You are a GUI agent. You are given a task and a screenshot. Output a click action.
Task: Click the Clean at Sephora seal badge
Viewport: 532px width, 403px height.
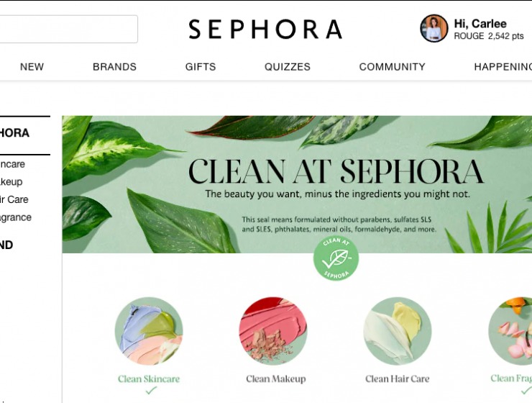336,258
